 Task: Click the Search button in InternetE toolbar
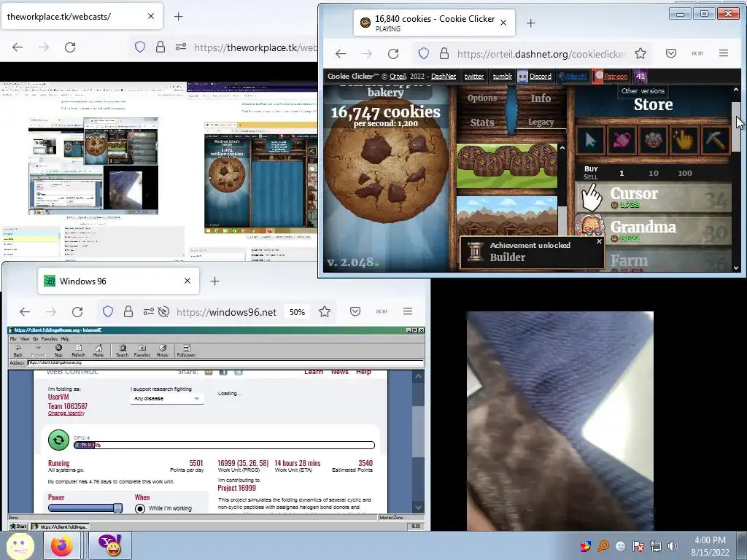coord(122,351)
